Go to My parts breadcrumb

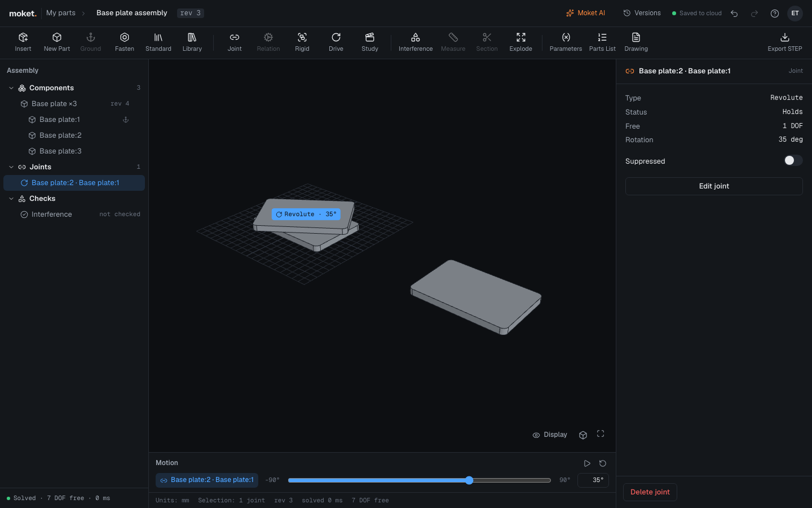click(61, 13)
